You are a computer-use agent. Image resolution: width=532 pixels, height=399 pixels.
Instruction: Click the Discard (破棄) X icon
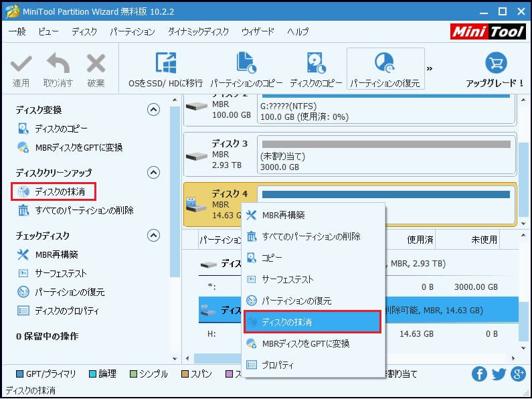coord(96,64)
